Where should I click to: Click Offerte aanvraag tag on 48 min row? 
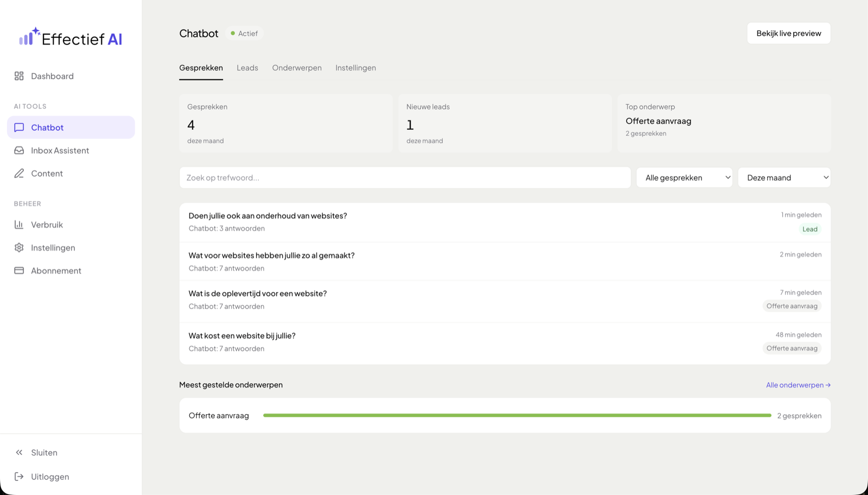[792, 348]
